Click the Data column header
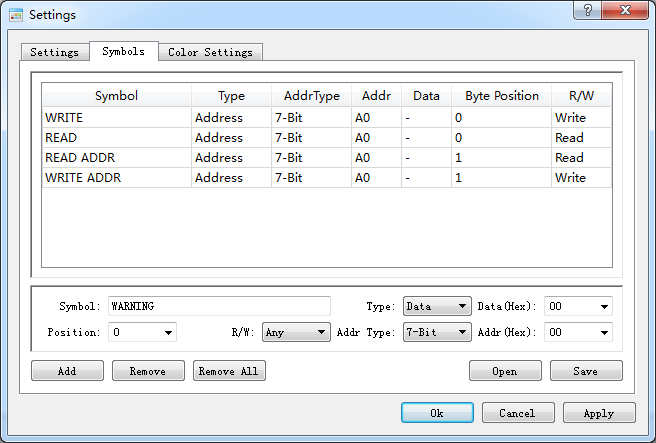 [x=426, y=95]
